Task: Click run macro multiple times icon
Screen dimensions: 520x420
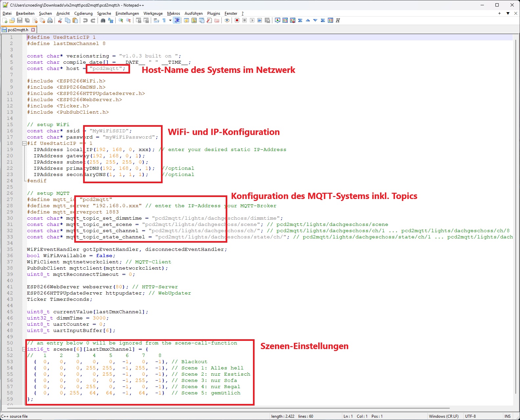Action: tap(260, 20)
